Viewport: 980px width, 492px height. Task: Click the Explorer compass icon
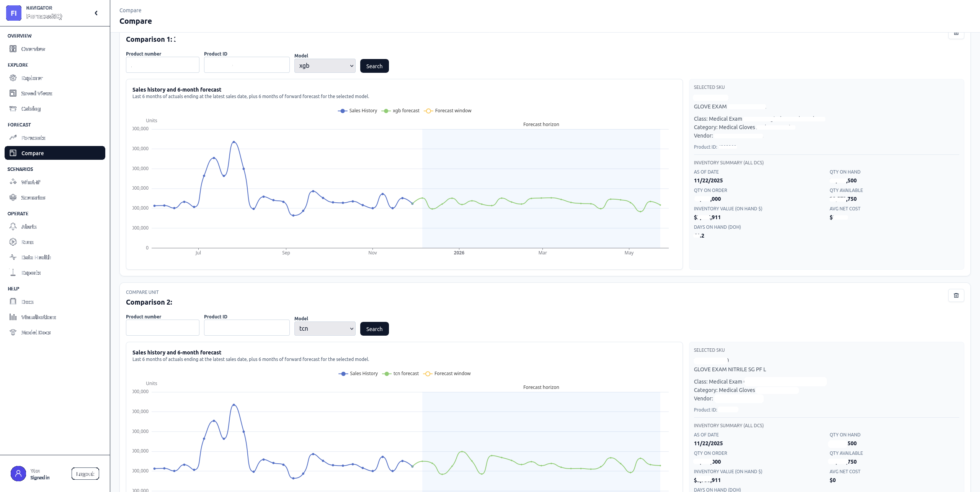tap(13, 78)
